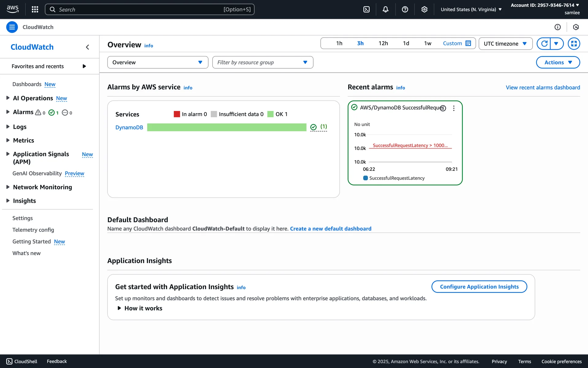Screen dimensions: 588x368
Task: Click View recent alarms dashboard link
Action: [543, 87]
